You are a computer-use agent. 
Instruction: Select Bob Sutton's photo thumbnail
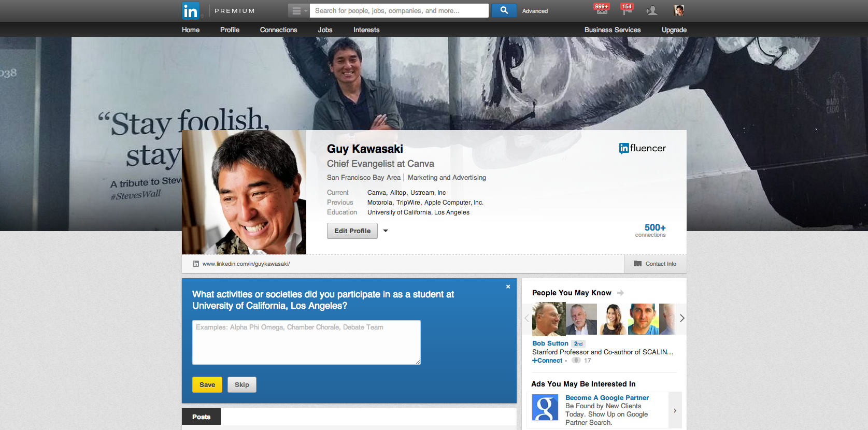(549, 319)
